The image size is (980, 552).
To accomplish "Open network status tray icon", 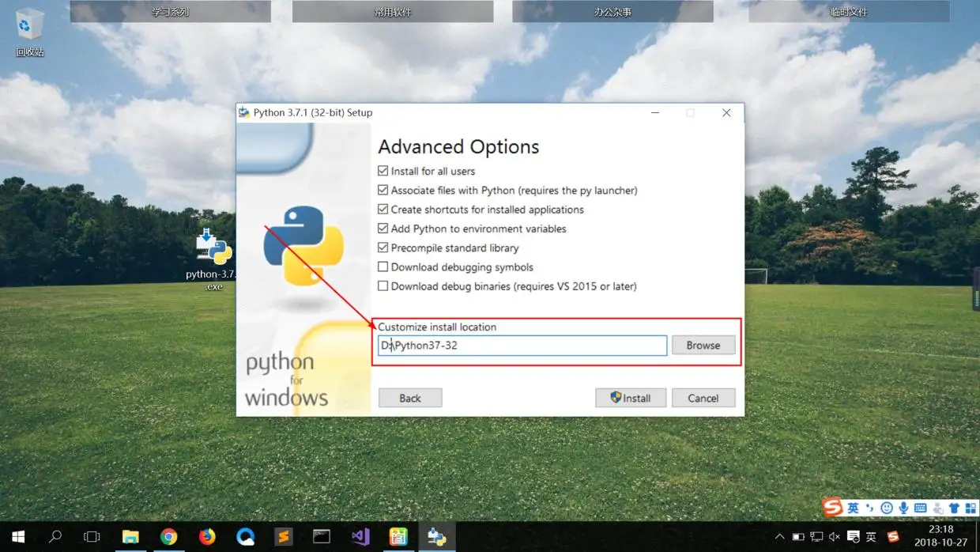I will pyautogui.click(x=816, y=537).
